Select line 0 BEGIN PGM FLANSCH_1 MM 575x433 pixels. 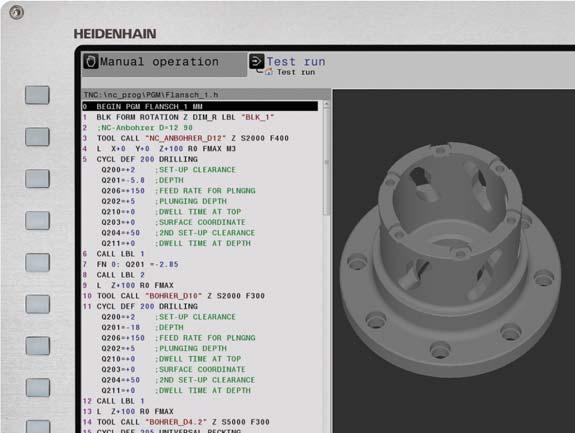click(x=200, y=106)
